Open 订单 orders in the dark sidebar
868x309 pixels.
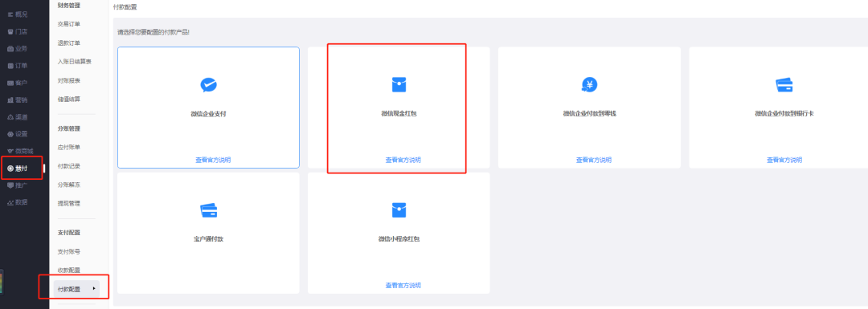[x=17, y=66]
